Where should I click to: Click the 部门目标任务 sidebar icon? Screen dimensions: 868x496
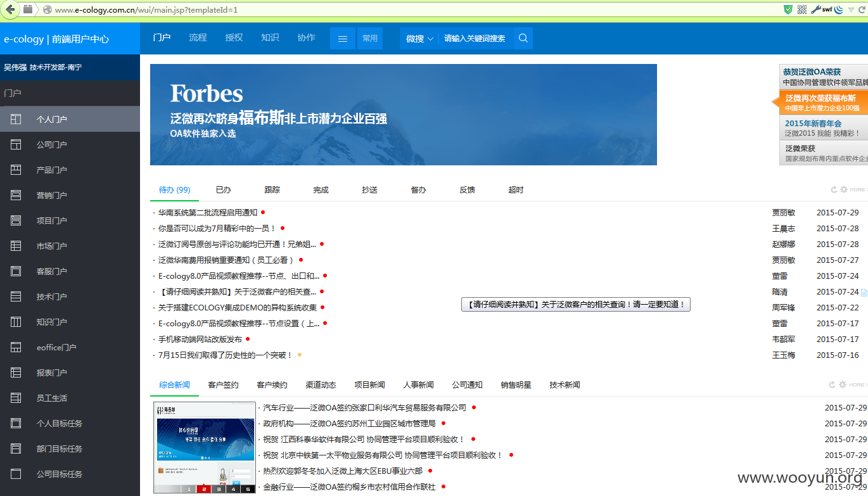[x=16, y=448]
